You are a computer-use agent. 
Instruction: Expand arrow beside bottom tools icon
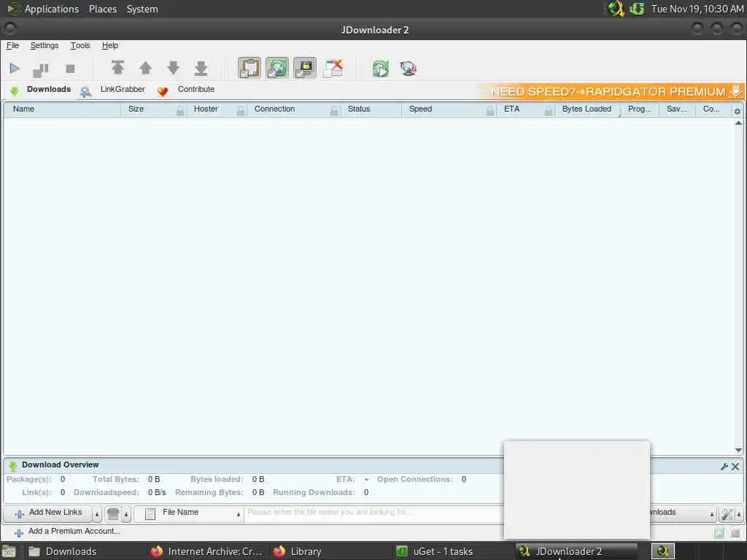pos(738,514)
